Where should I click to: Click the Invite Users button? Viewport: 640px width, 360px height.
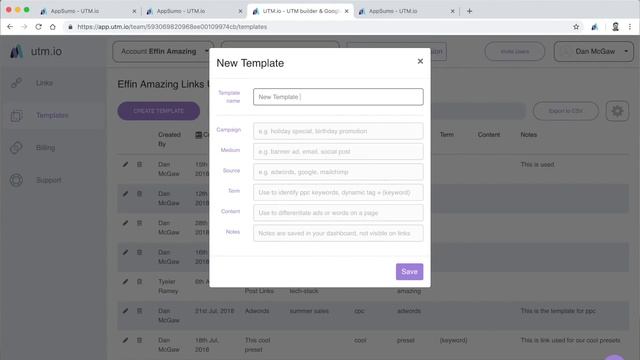515,51
